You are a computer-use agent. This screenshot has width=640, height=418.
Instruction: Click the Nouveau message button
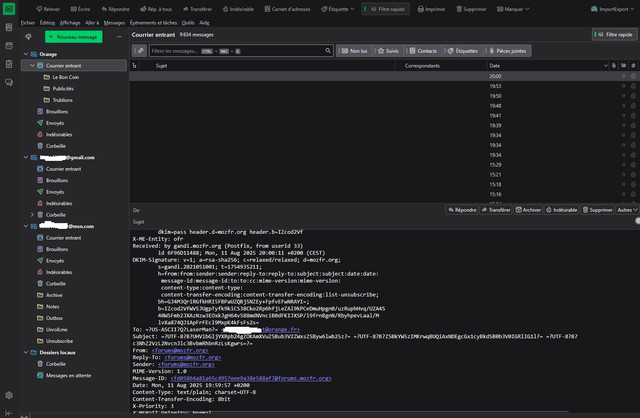tap(73, 37)
